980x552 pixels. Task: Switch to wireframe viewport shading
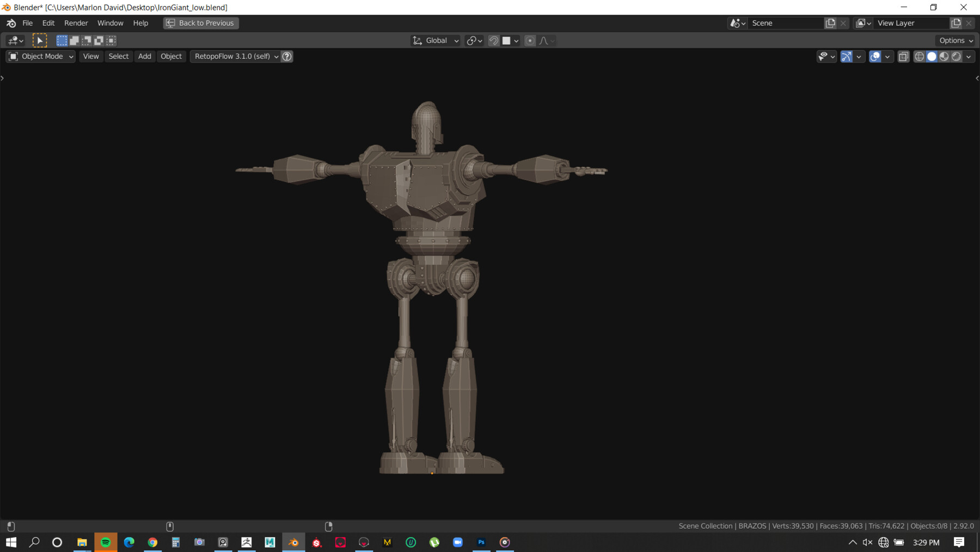click(919, 56)
